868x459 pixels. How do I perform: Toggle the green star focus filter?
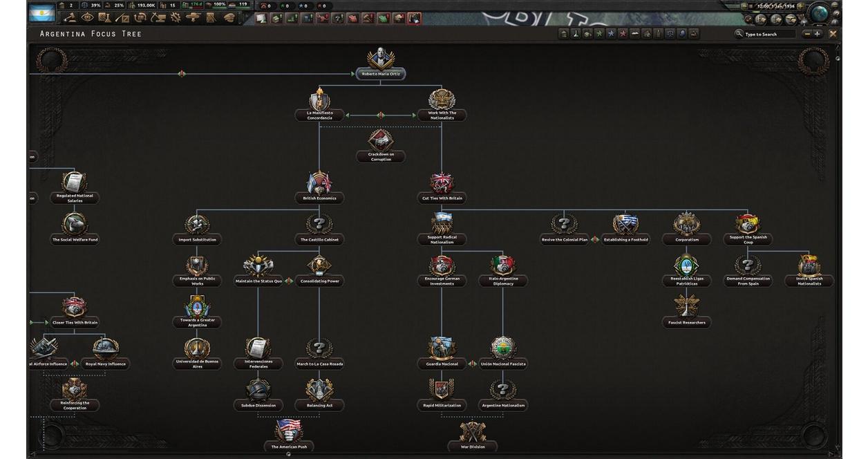600,34
